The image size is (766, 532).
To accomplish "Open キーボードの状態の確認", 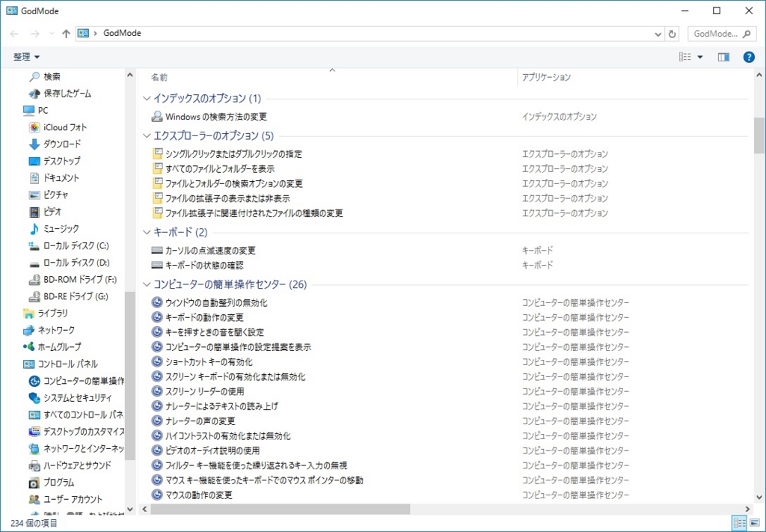I will (204, 266).
